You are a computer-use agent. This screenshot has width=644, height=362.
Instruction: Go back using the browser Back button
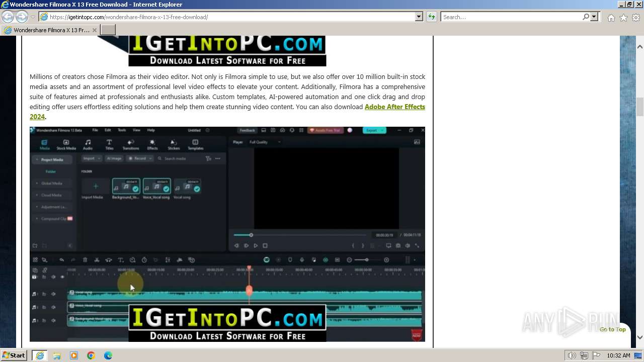click(x=8, y=17)
